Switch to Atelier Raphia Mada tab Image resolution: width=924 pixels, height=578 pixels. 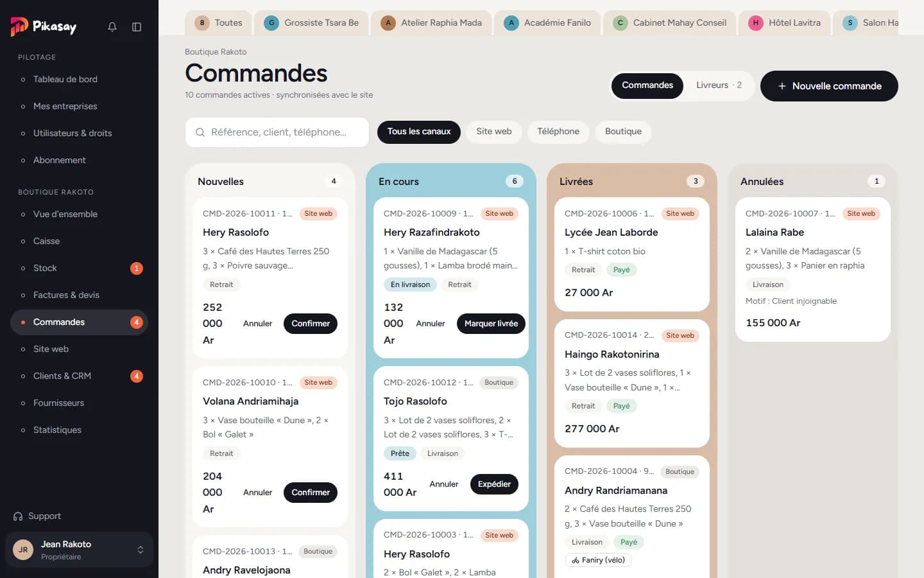(x=431, y=22)
